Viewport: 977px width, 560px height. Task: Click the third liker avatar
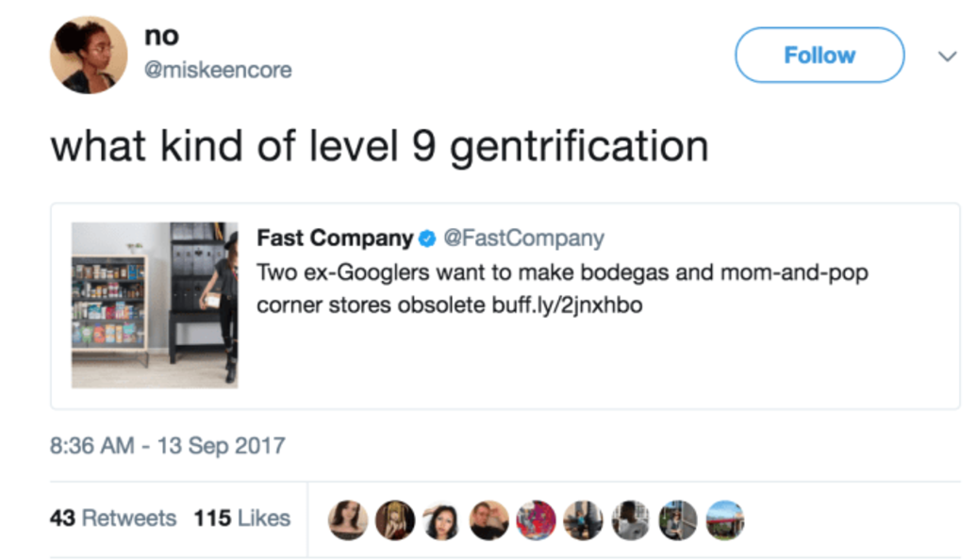tap(441, 519)
